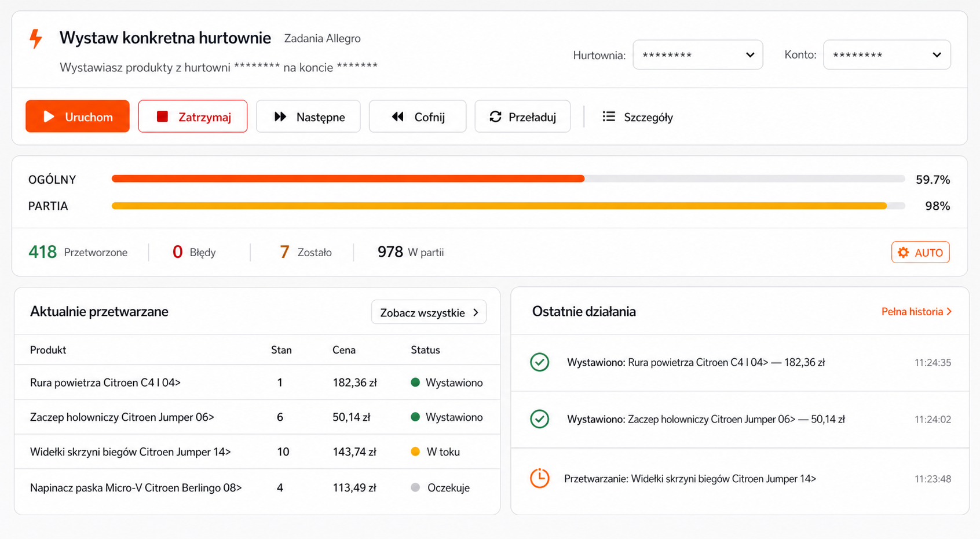Click the Stan column header
Screen dimensions: 980x539
pyautogui.click(x=281, y=350)
